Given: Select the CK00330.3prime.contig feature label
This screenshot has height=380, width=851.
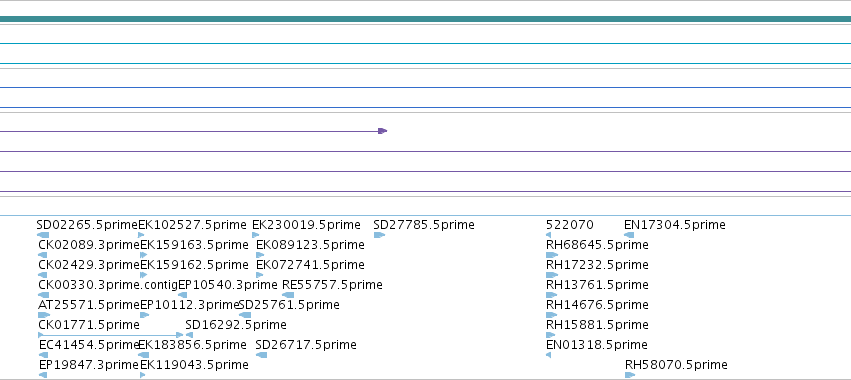Looking at the screenshot, I should [x=108, y=285].
